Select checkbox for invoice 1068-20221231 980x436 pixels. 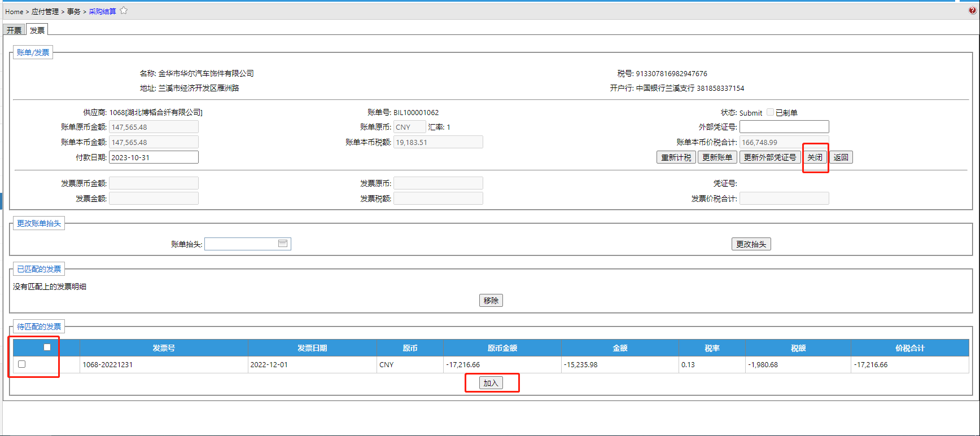pyautogui.click(x=22, y=364)
